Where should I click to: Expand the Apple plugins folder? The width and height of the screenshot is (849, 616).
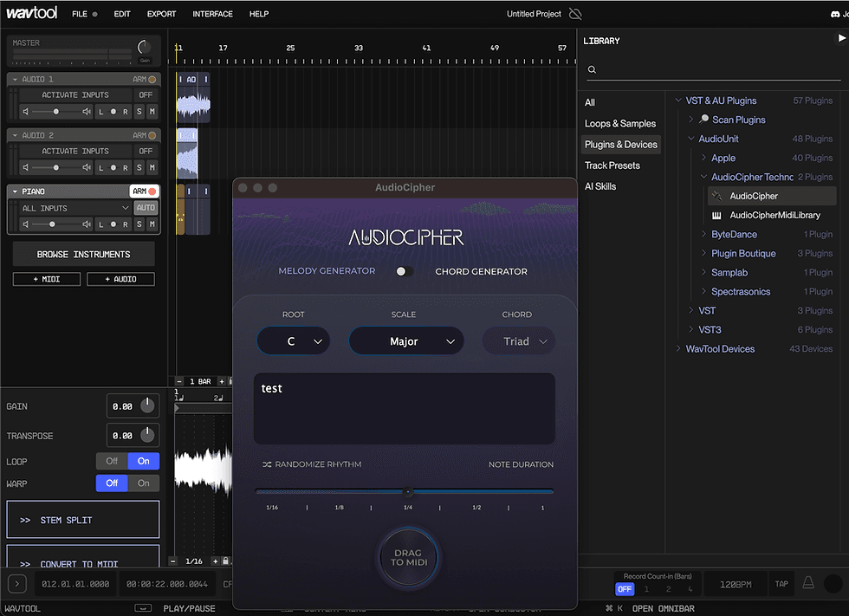[703, 158]
